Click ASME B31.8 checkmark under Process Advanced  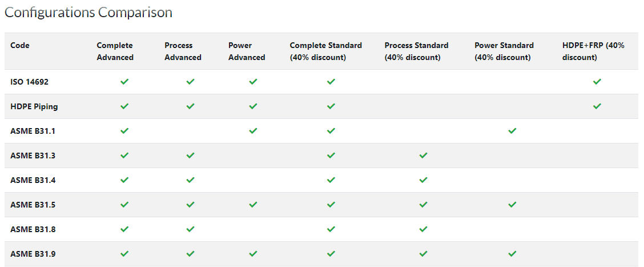point(190,229)
